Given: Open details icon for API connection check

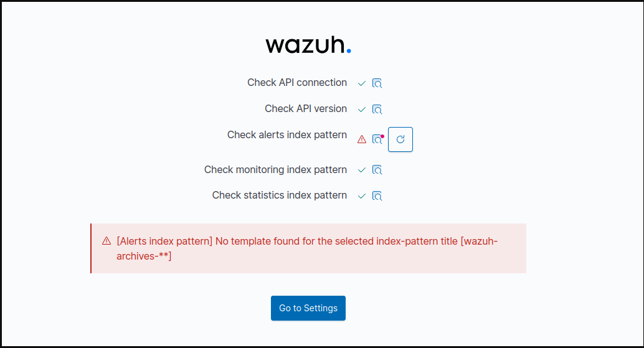Looking at the screenshot, I should tap(377, 83).
